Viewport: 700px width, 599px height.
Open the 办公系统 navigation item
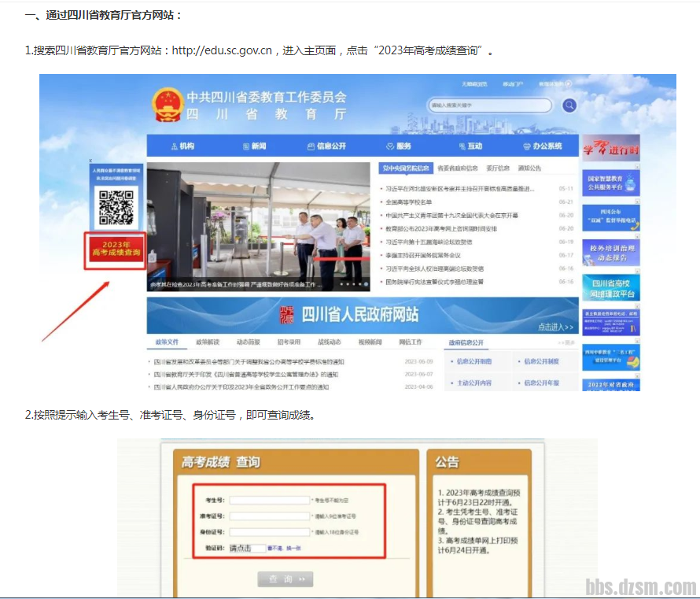543,146
